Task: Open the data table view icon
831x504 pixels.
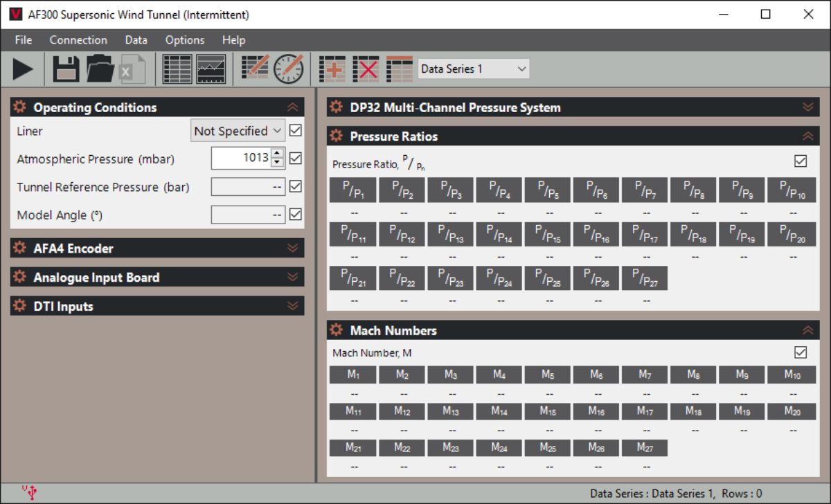Action: coord(177,69)
